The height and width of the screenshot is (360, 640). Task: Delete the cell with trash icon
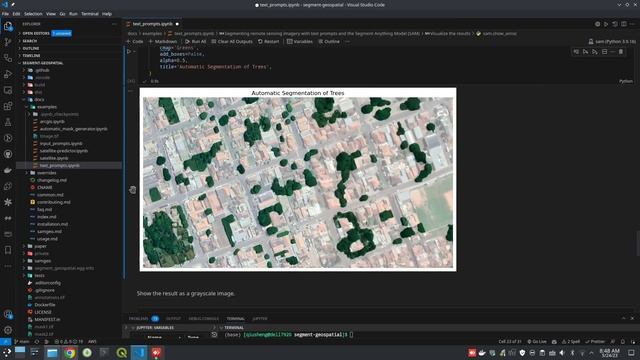tap(621, 52)
